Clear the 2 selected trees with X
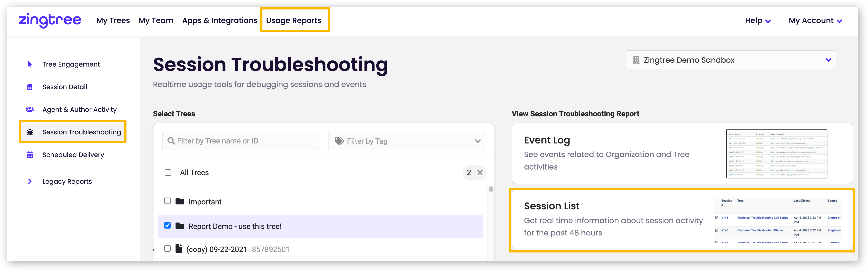 click(x=480, y=172)
